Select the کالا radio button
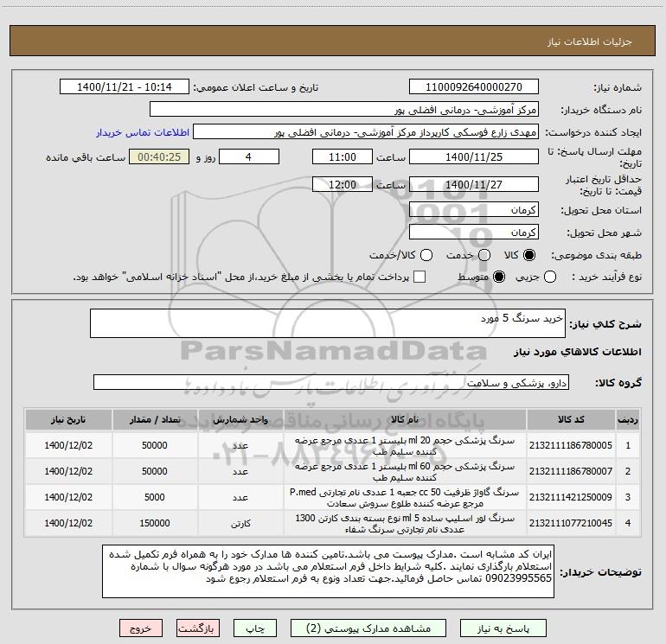The image size is (666, 644). coord(529,255)
